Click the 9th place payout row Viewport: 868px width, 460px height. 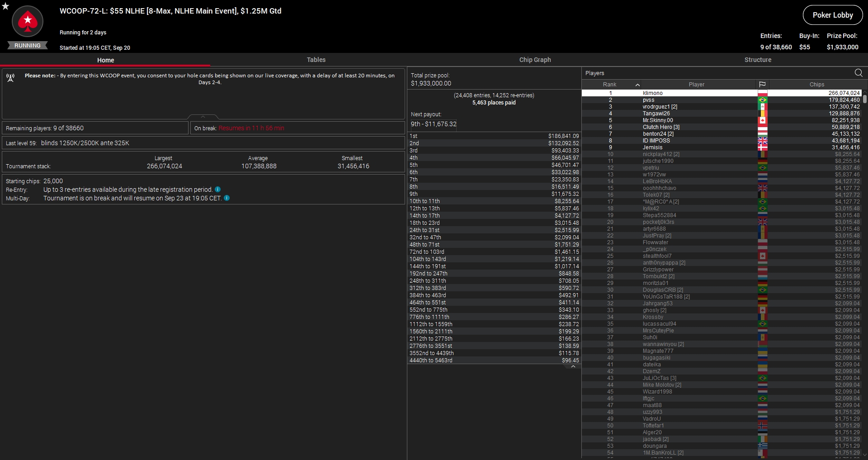494,194
